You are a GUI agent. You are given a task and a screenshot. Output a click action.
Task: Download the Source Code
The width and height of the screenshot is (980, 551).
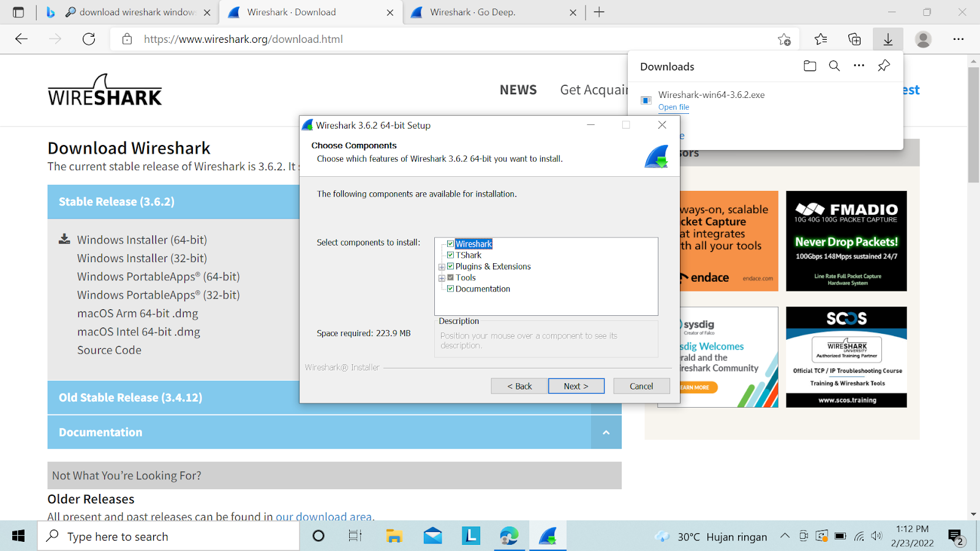tap(109, 350)
